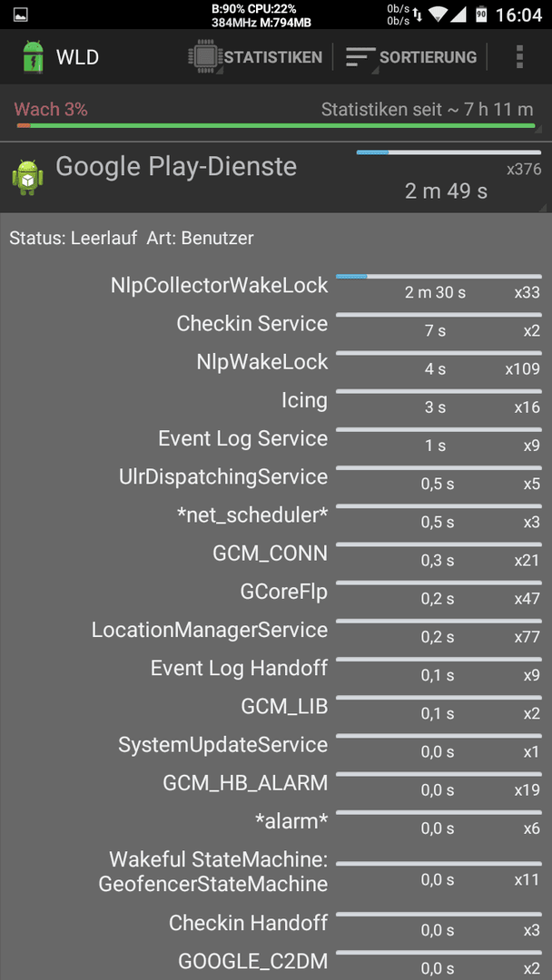Select the GCM_LIB wakelock
This screenshot has height=980, width=552.
tap(276, 706)
